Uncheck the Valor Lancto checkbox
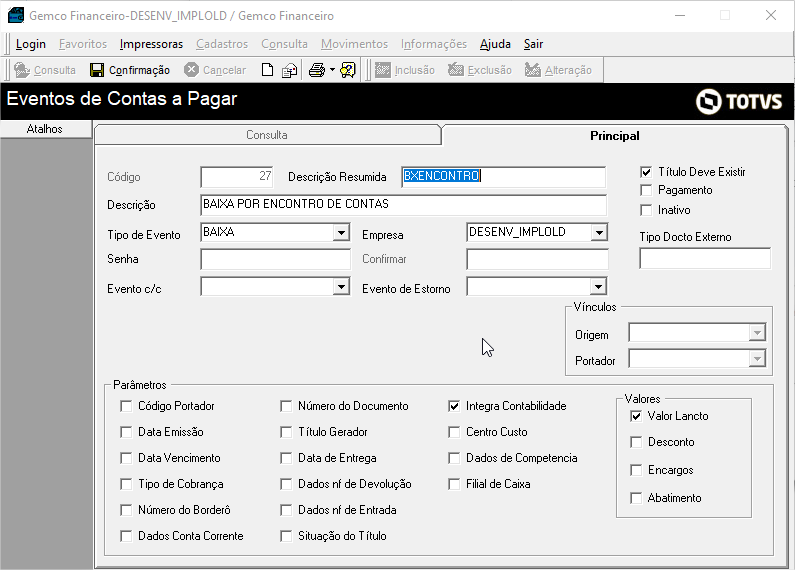 pos(636,416)
